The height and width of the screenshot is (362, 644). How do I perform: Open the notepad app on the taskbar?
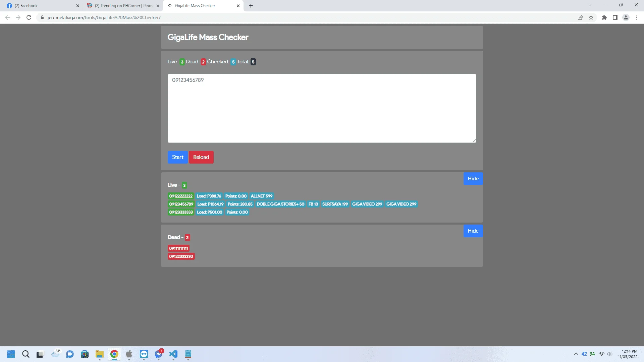pyautogui.click(x=188, y=354)
